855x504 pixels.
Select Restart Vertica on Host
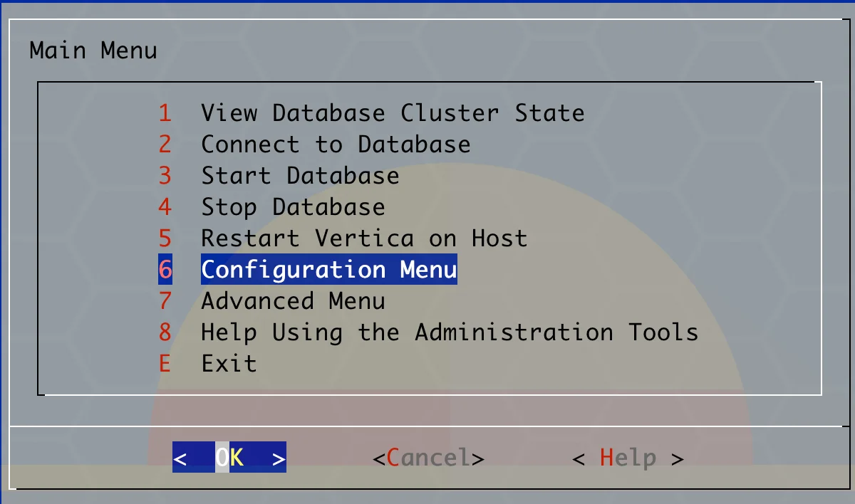coord(363,238)
